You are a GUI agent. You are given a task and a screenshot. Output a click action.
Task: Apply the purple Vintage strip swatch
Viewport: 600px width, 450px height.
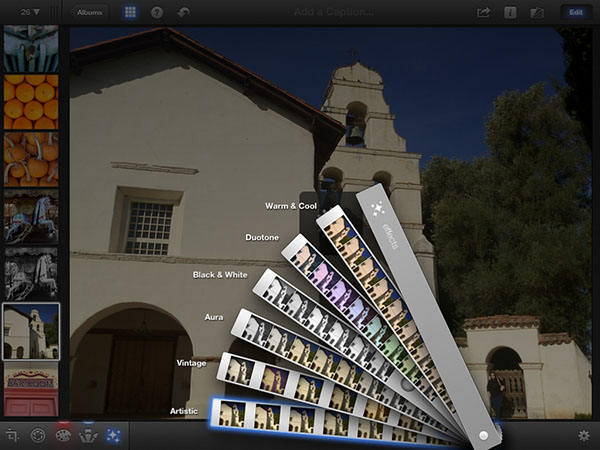click(274, 379)
